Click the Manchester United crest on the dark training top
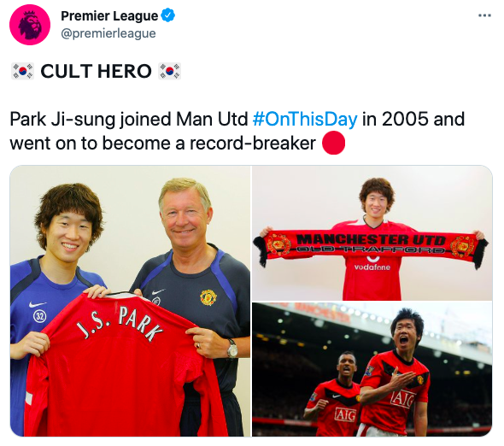The image size is (504, 446). click(208, 297)
